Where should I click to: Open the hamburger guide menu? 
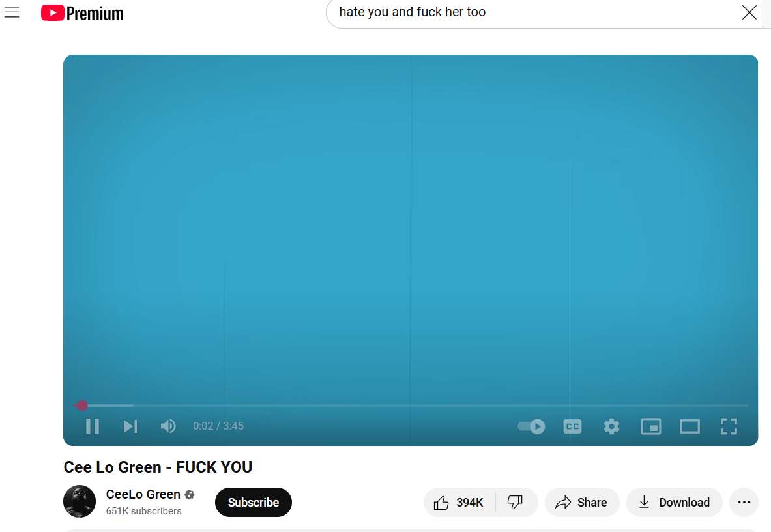pos(12,12)
